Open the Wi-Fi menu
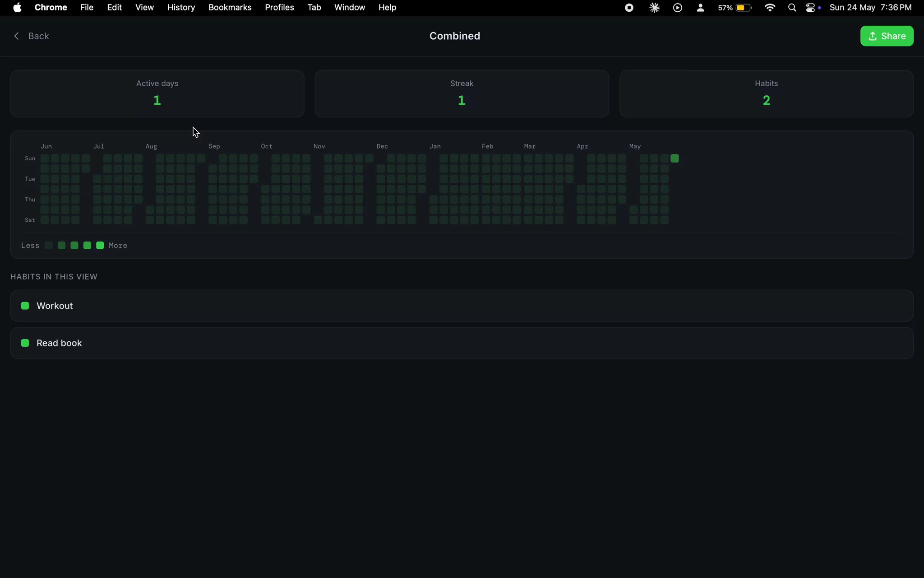Screen dimensions: 924x578 point(770,8)
